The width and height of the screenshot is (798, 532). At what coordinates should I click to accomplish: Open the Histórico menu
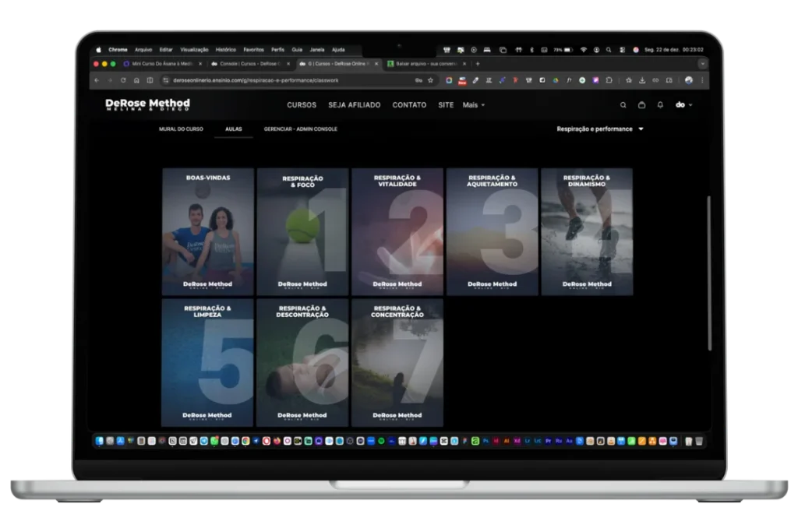[225, 50]
